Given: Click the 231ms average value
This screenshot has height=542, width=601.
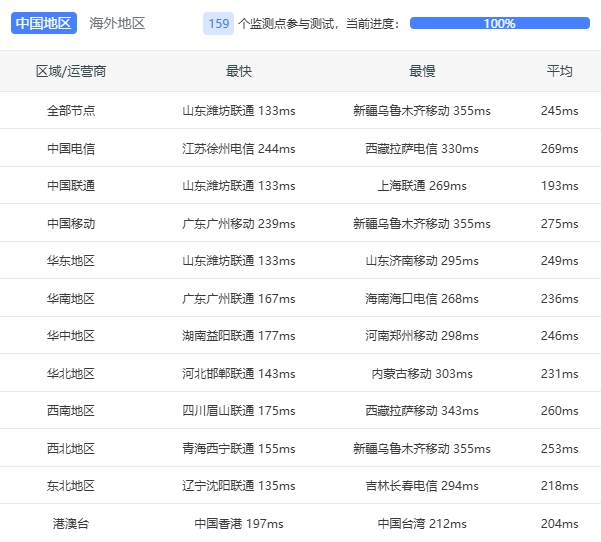Looking at the screenshot, I should coord(560,373).
